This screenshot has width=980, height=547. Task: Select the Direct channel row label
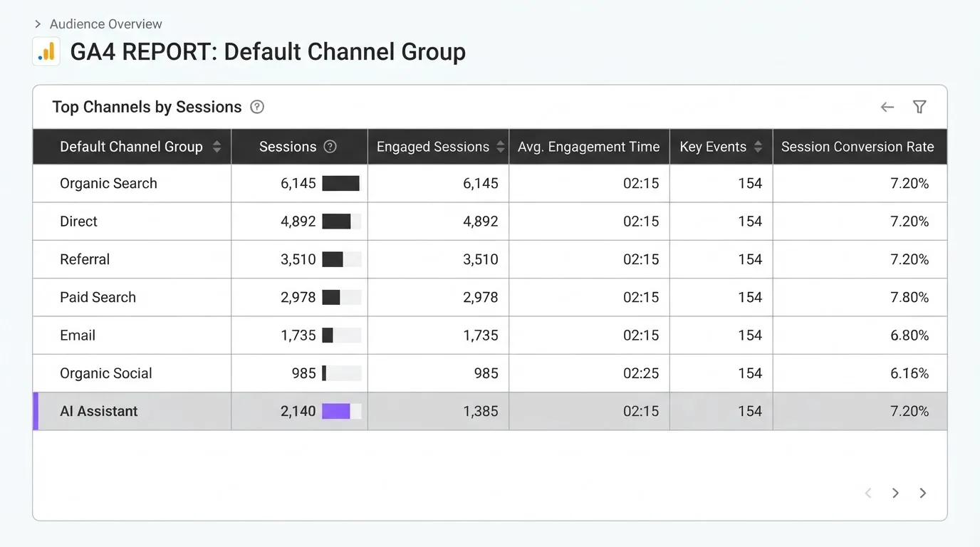78,222
